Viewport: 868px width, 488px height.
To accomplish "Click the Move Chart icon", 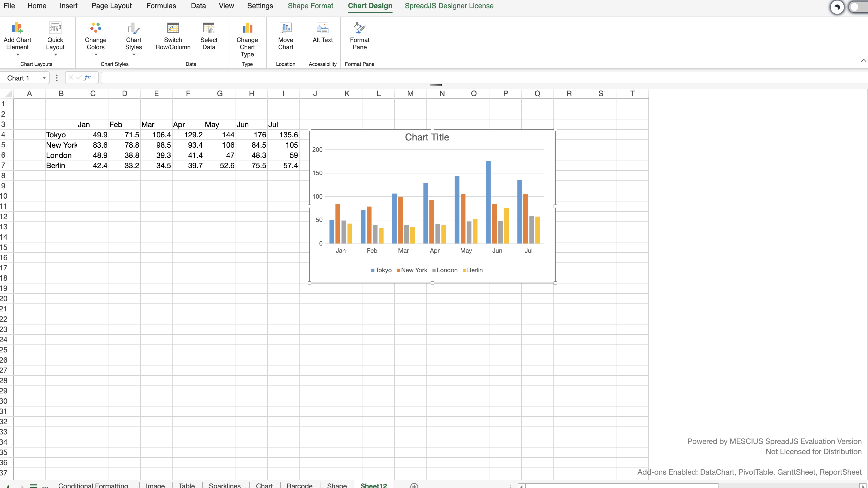I will [x=285, y=28].
